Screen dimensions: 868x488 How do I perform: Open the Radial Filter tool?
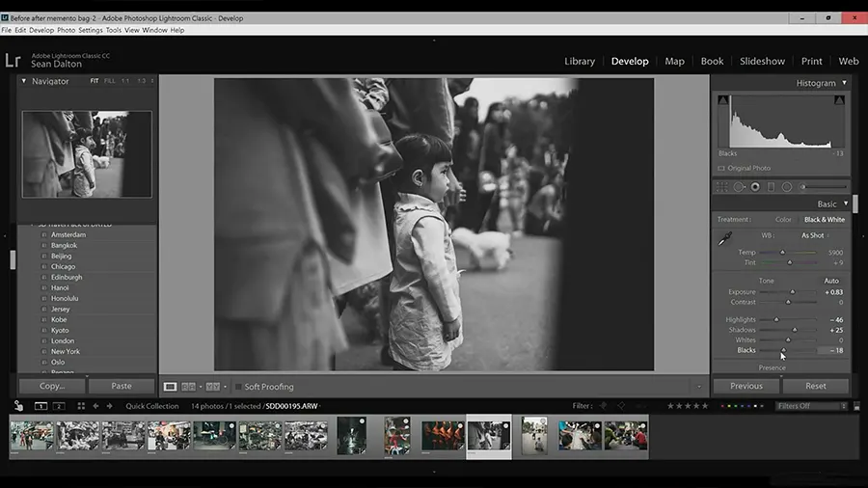click(786, 187)
